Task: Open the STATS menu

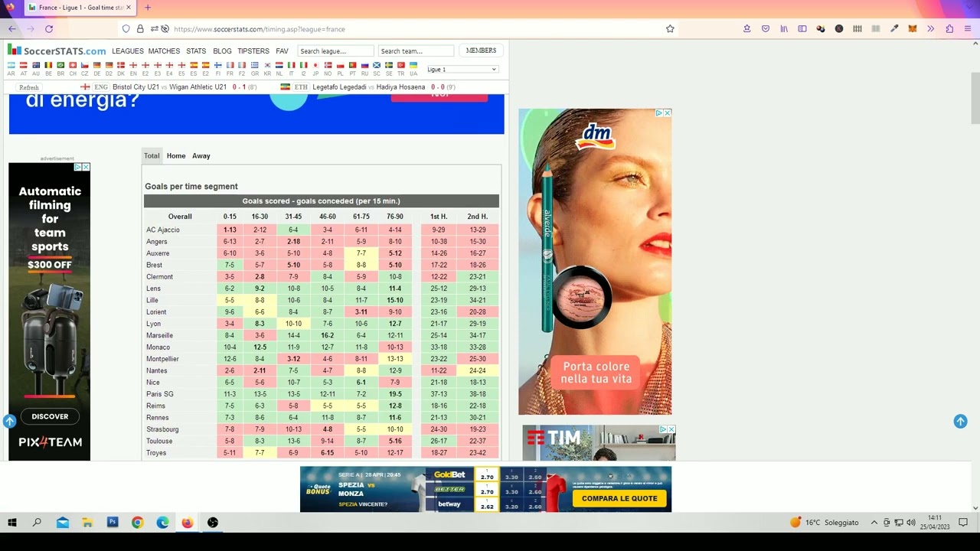Action: (x=196, y=51)
